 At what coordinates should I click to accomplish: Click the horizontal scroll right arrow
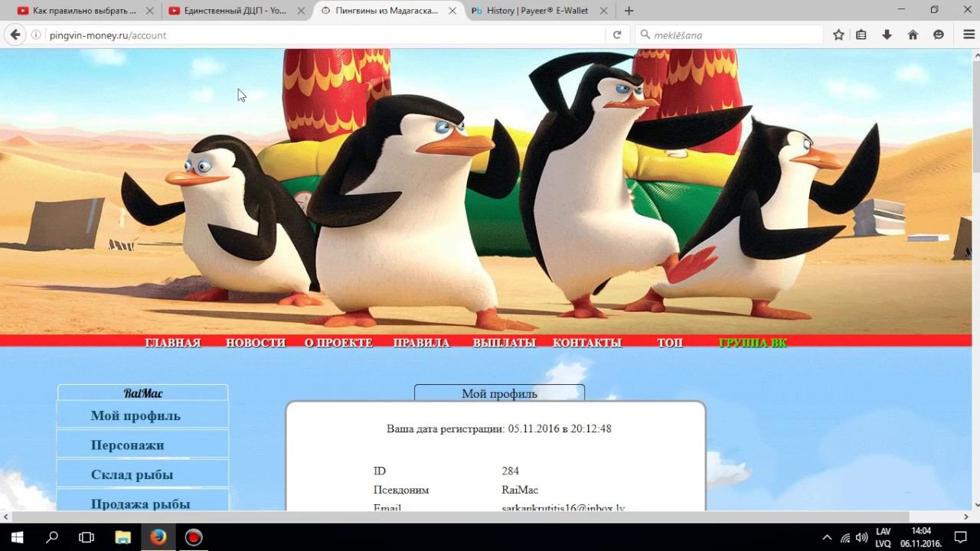tap(965, 517)
